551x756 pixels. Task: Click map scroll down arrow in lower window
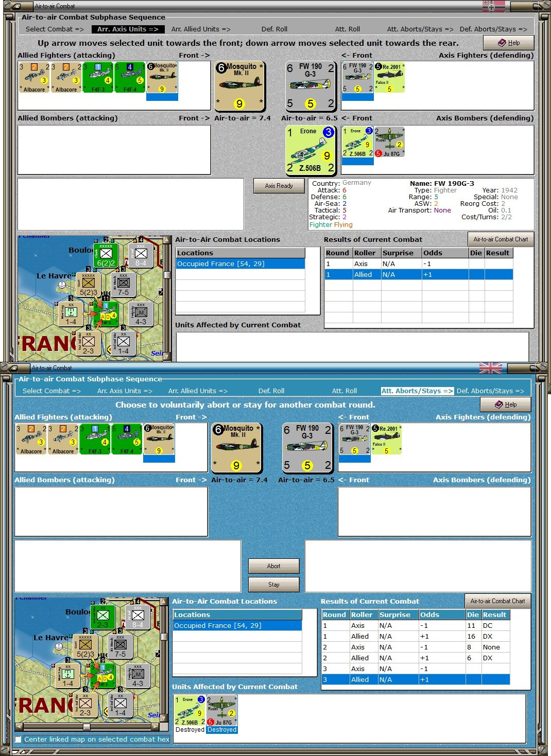pos(164,718)
